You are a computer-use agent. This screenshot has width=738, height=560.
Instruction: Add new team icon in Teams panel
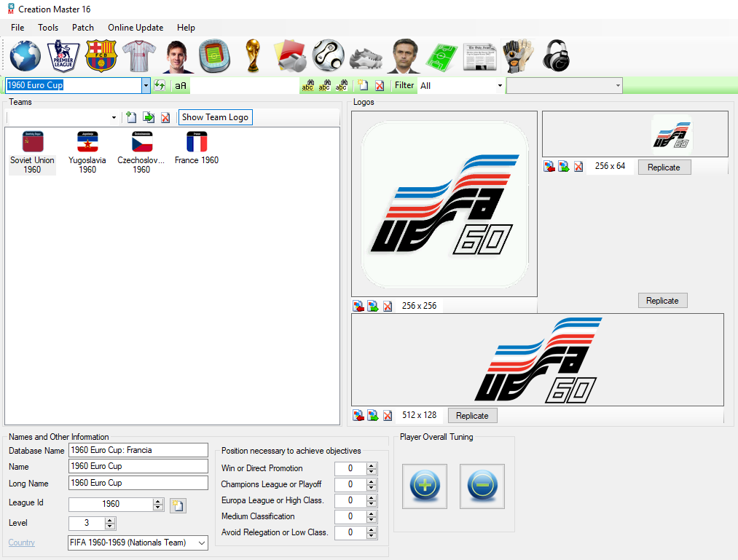(131, 117)
